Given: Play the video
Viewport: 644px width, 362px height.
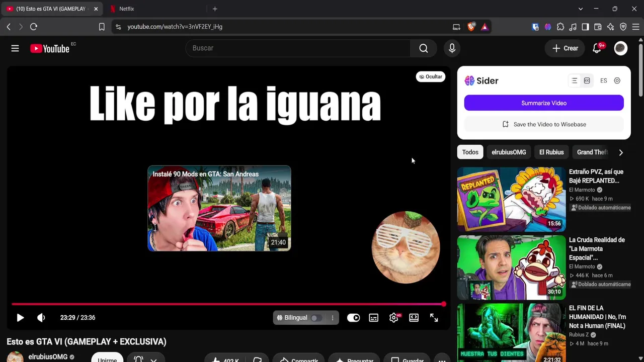Looking at the screenshot, I should click(20, 318).
